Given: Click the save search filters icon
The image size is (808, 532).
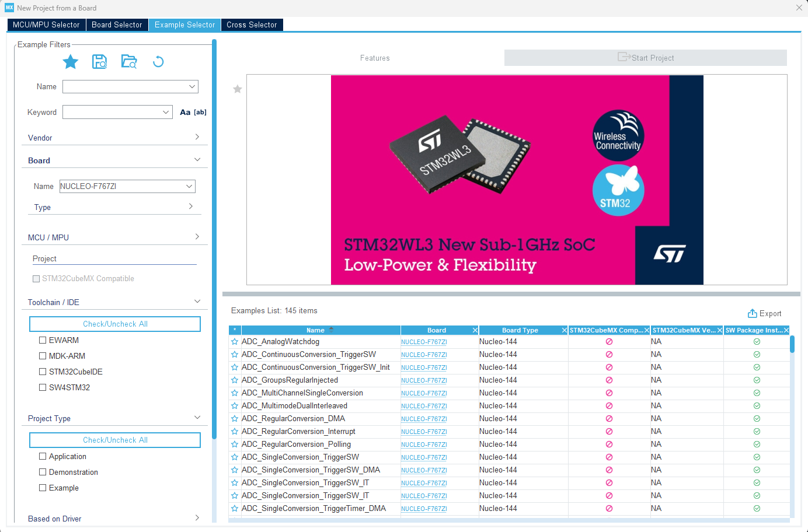Looking at the screenshot, I should [100, 61].
